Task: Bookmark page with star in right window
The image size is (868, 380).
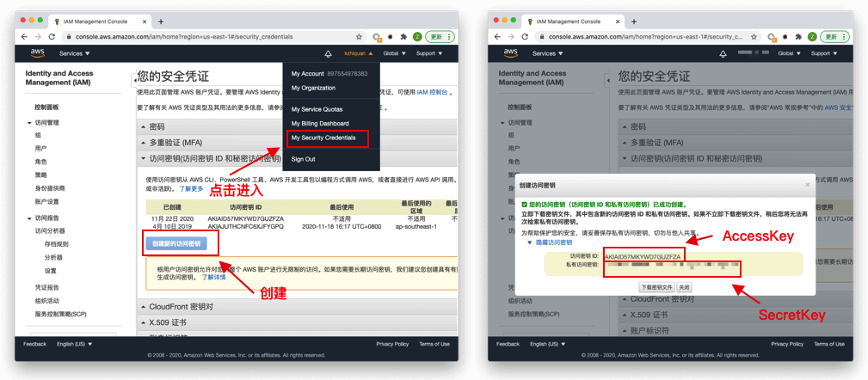Action: click(x=754, y=36)
